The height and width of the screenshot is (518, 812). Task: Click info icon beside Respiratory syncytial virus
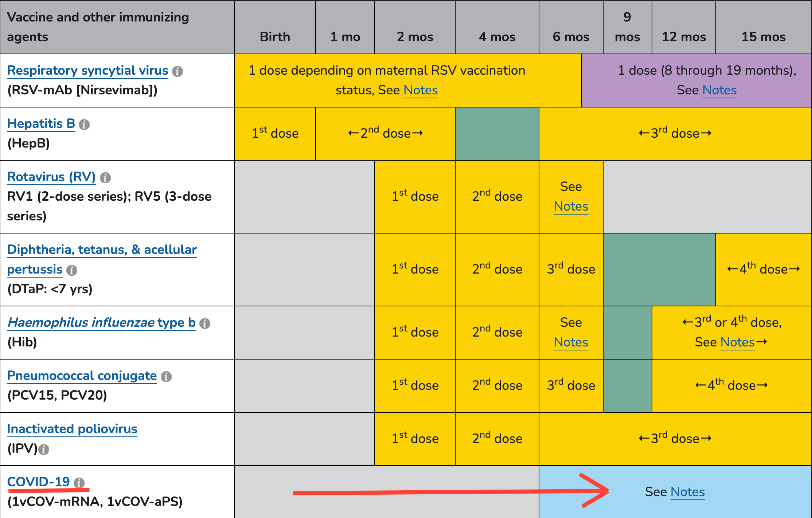pyautogui.click(x=177, y=71)
